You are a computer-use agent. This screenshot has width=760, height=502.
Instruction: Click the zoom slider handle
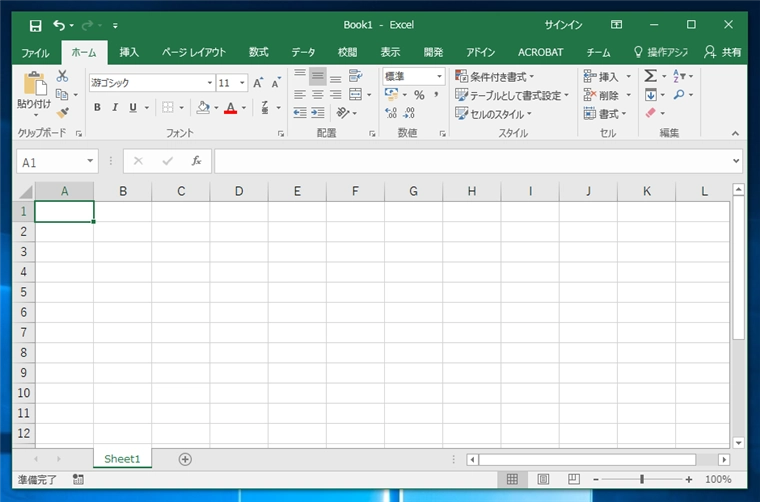point(642,479)
